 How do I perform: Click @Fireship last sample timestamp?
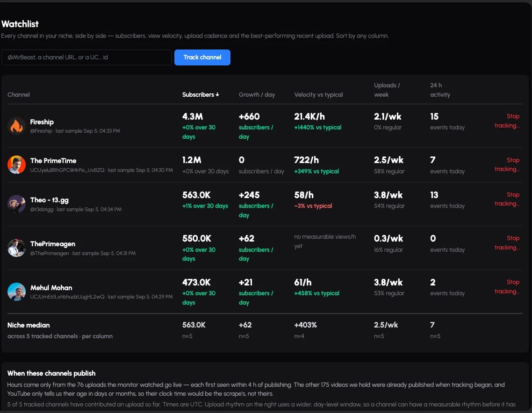[75, 131]
